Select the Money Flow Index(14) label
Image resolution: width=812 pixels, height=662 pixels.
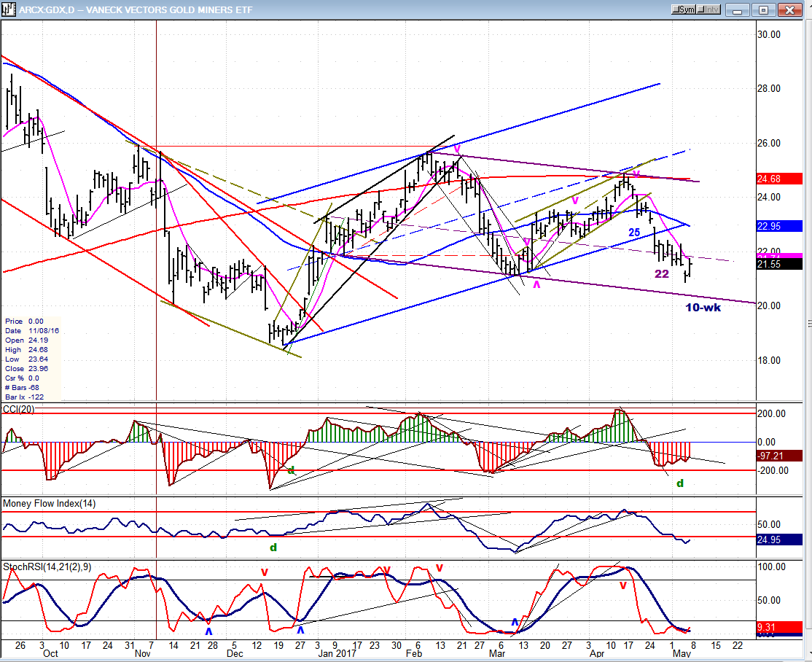click(x=49, y=504)
